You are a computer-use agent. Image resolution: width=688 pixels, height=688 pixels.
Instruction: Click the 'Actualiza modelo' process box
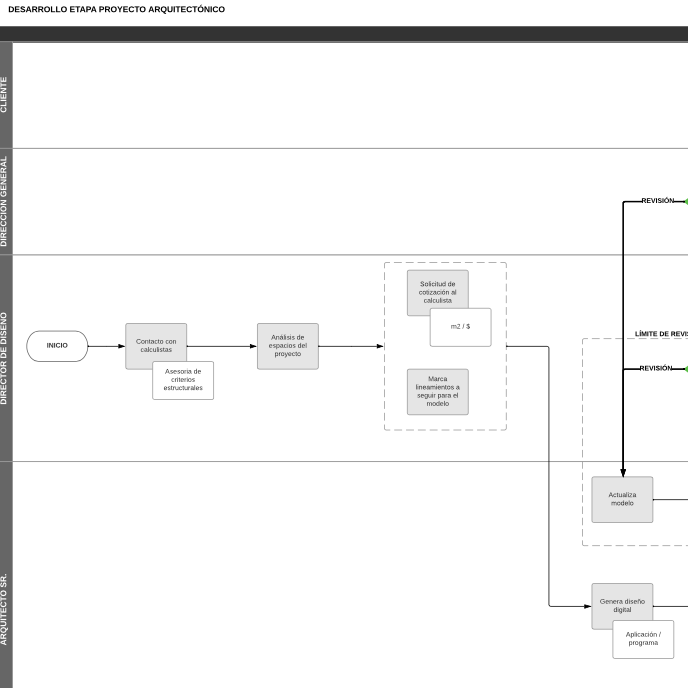(x=622, y=499)
